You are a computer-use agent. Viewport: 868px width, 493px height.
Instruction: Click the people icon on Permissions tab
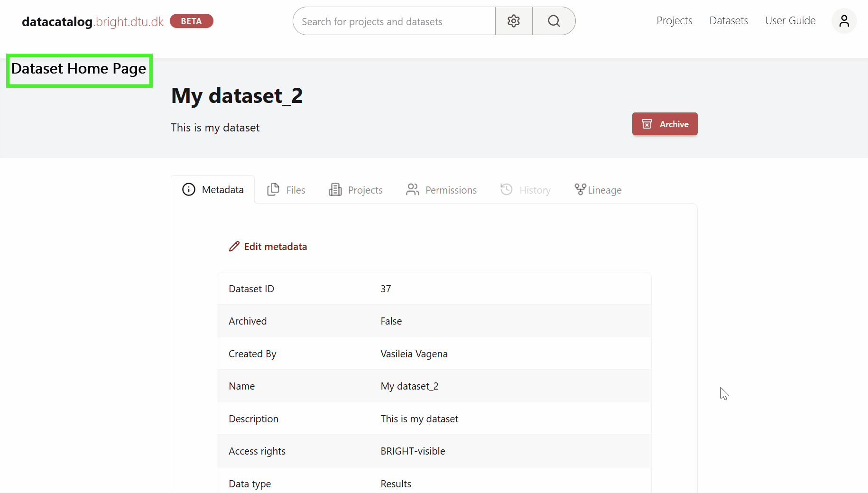pyautogui.click(x=413, y=189)
